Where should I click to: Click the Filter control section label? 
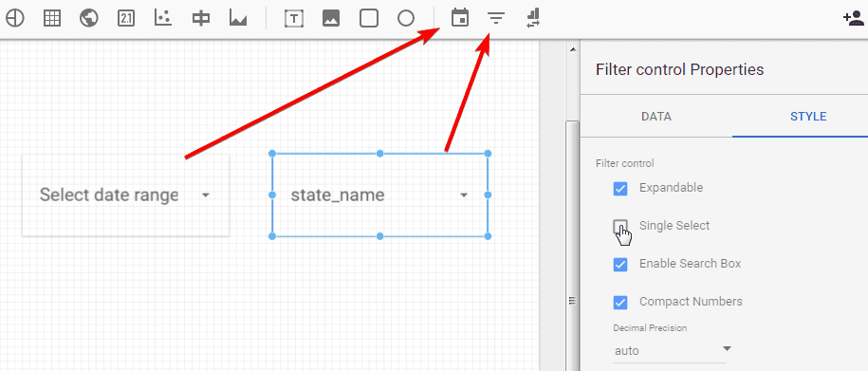[624, 163]
